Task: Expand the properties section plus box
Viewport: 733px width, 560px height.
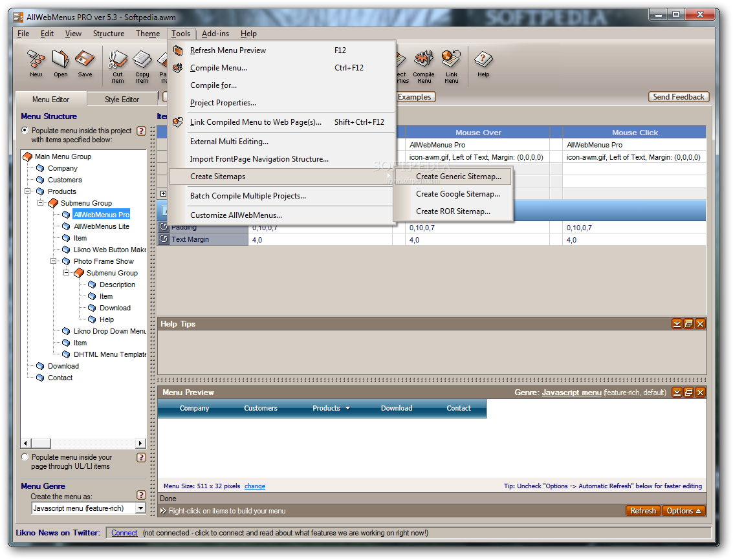Action: [x=163, y=193]
